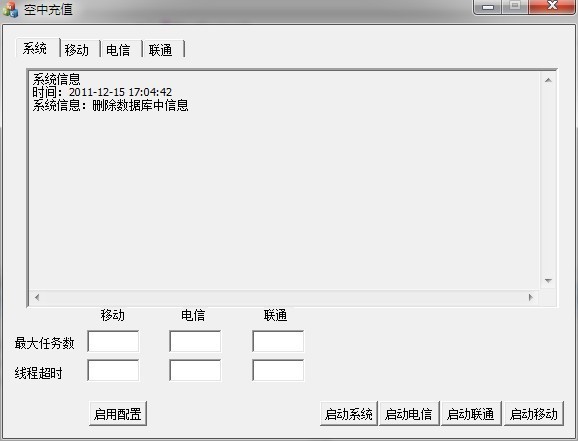Image resolution: width=578 pixels, height=441 pixels.
Task: Click the 空中充值 app icon in title bar
Action: click(10, 9)
